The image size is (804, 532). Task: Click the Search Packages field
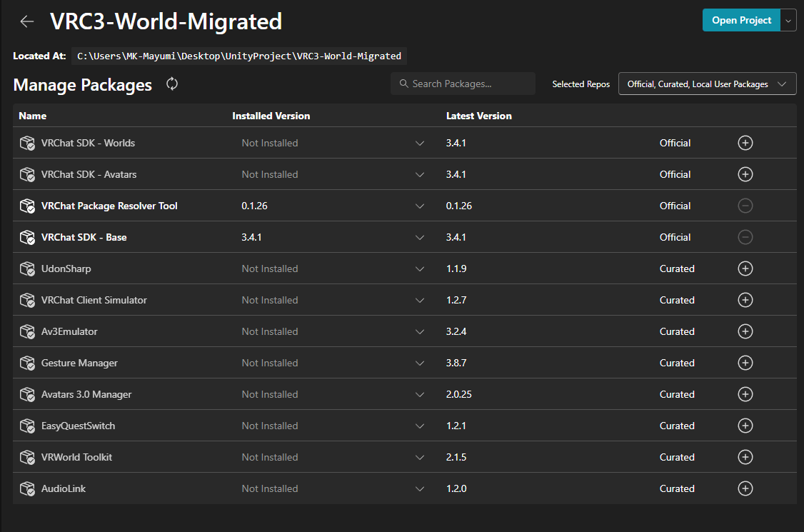pos(463,84)
